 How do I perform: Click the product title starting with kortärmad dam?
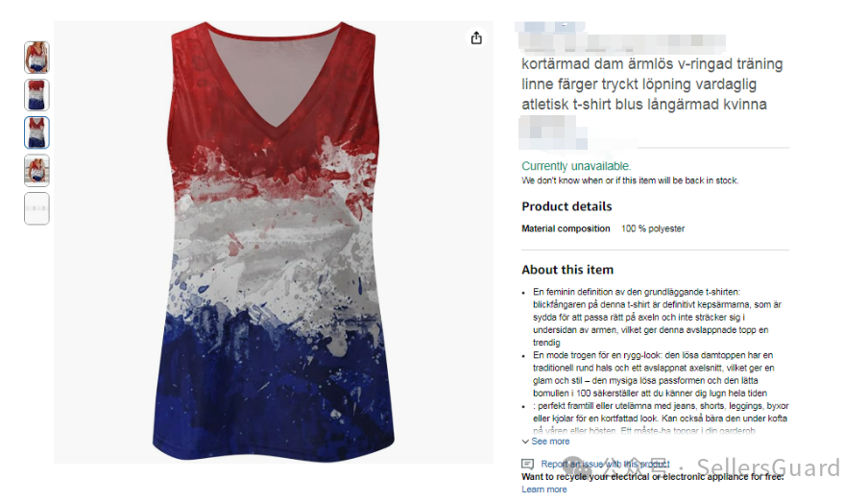coord(652,84)
